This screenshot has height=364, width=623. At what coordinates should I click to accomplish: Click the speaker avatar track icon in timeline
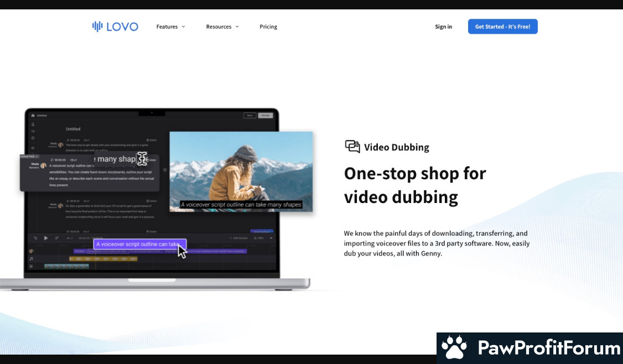tap(32, 251)
